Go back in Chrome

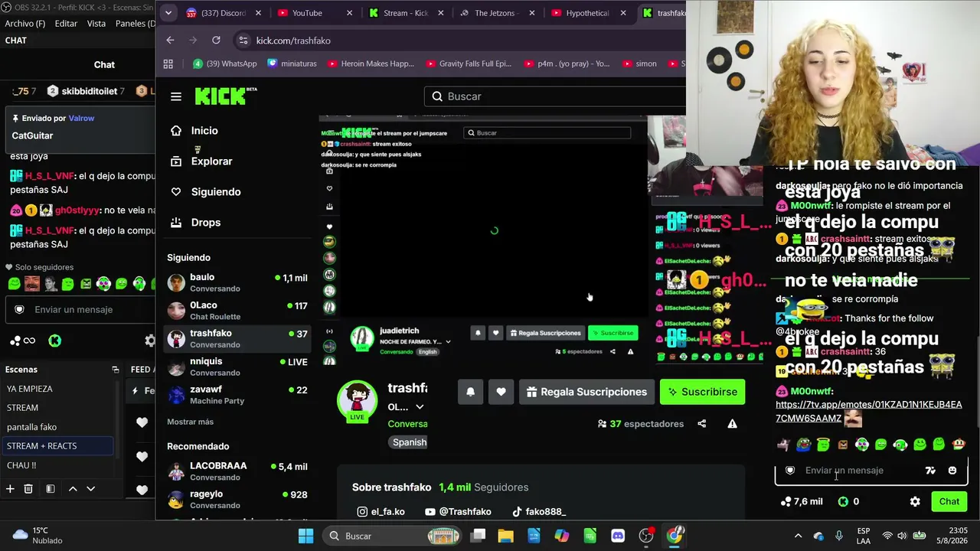tap(170, 41)
